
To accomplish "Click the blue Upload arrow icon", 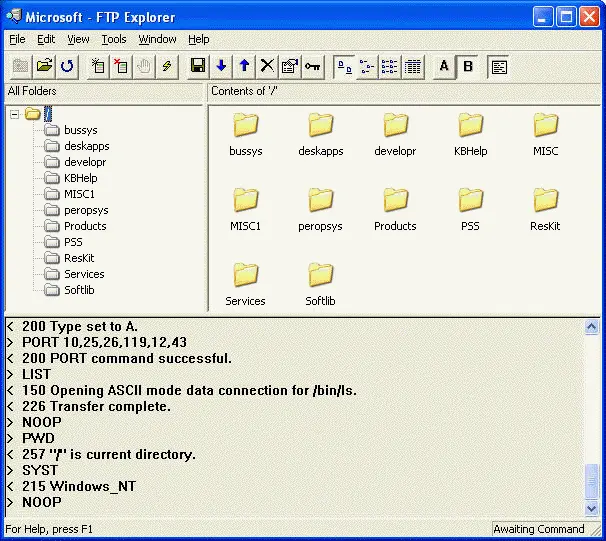I will tap(244, 66).
